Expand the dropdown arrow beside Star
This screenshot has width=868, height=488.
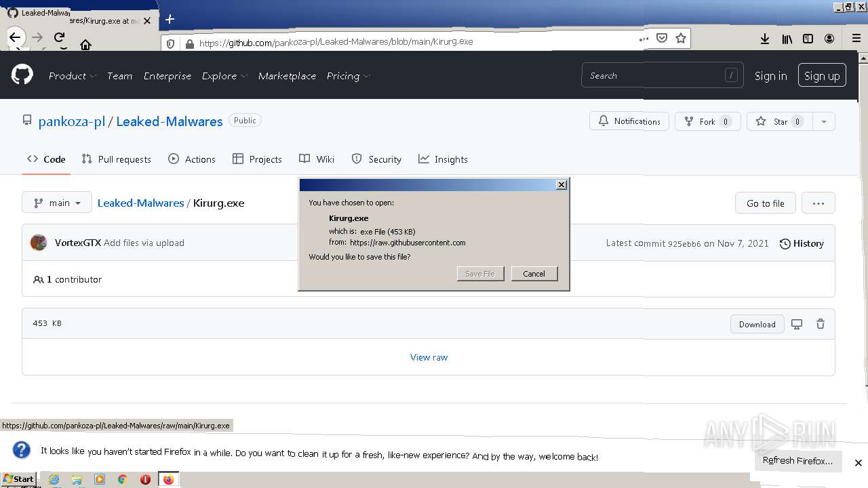click(x=824, y=121)
